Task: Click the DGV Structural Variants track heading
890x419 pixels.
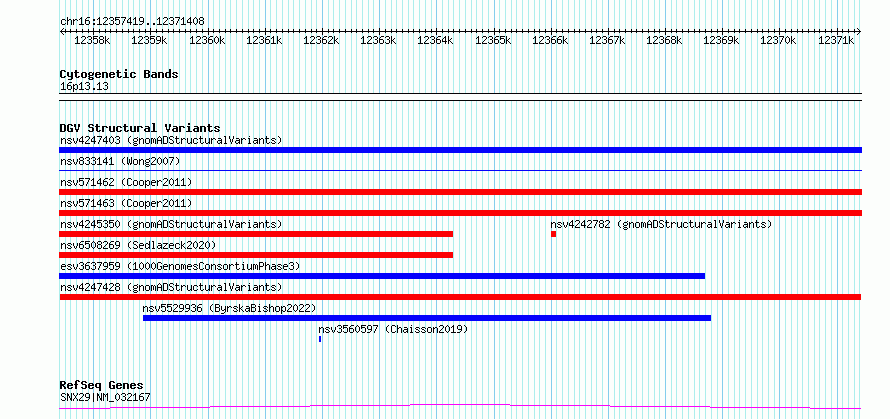Action: [140, 128]
